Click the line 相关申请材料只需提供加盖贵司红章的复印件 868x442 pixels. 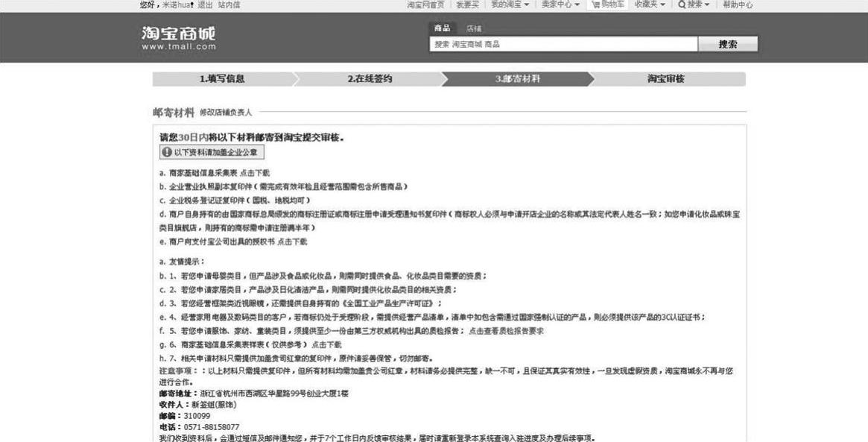(296, 359)
